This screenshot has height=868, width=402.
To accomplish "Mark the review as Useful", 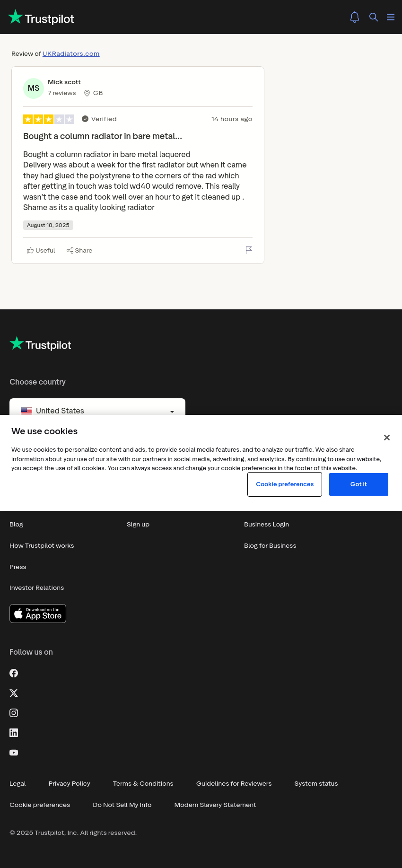I will 41,251.
